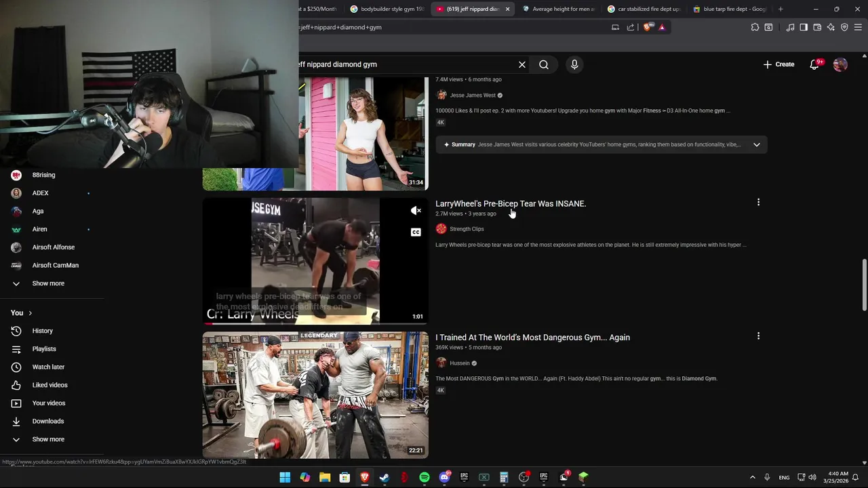Show hidden system tray icons chevron
The image size is (868, 488).
pyautogui.click(x=752, y=477)
